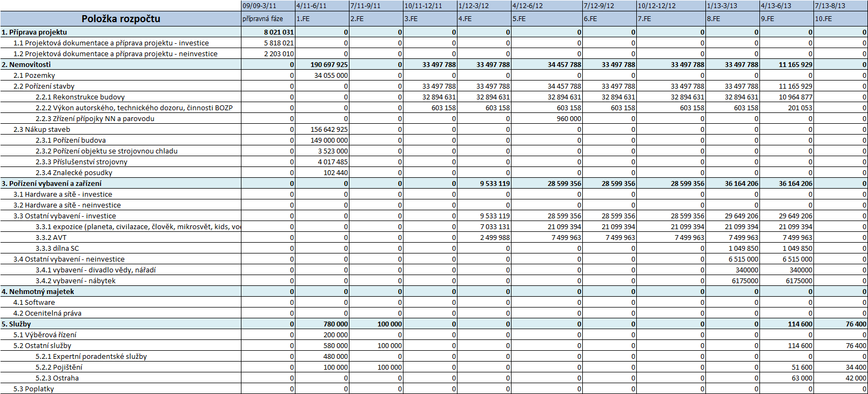
Task: Click '5.1 Výběrová řízení' label
Action: [45, 335]
